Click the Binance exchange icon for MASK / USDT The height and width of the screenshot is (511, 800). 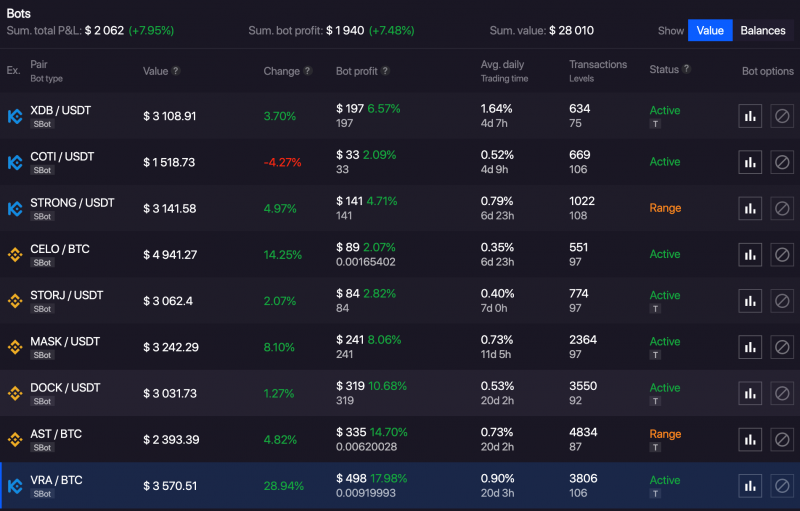15,347
